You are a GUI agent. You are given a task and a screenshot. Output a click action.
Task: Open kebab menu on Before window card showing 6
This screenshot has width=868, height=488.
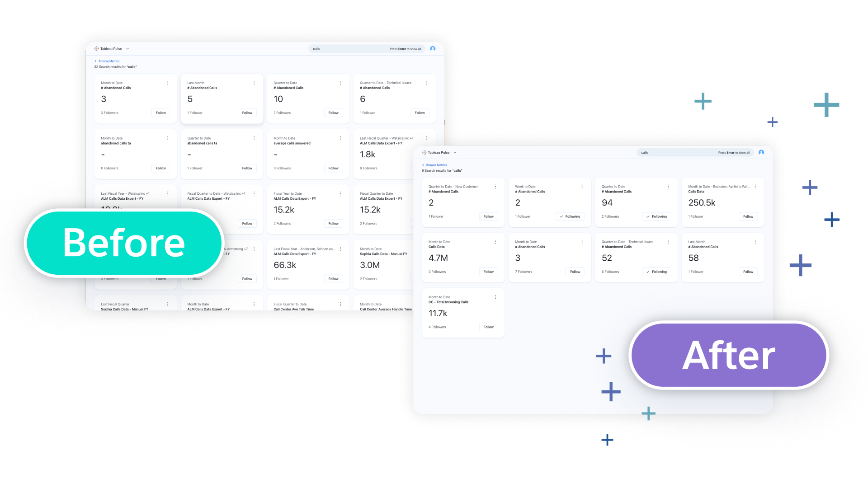point(427,83)
